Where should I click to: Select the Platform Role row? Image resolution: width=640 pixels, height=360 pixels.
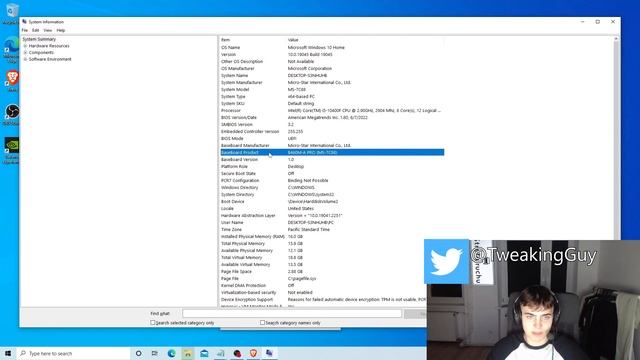click(x=332, y=167)
